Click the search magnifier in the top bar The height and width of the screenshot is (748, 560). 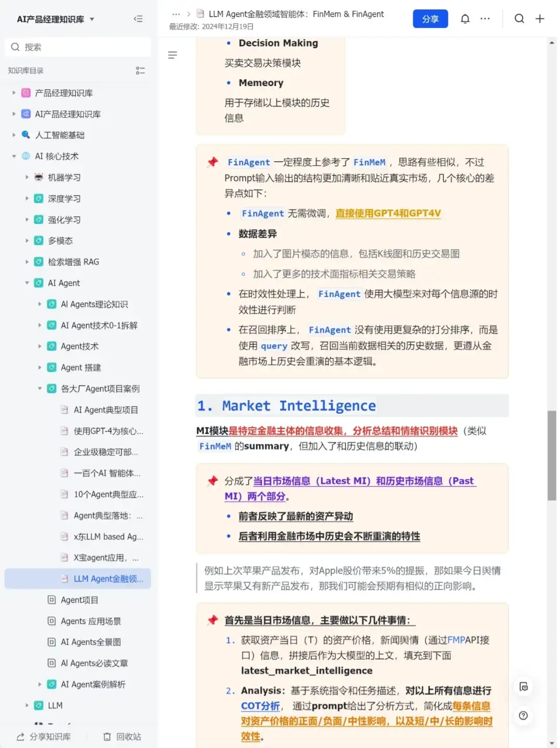point(520,18)
